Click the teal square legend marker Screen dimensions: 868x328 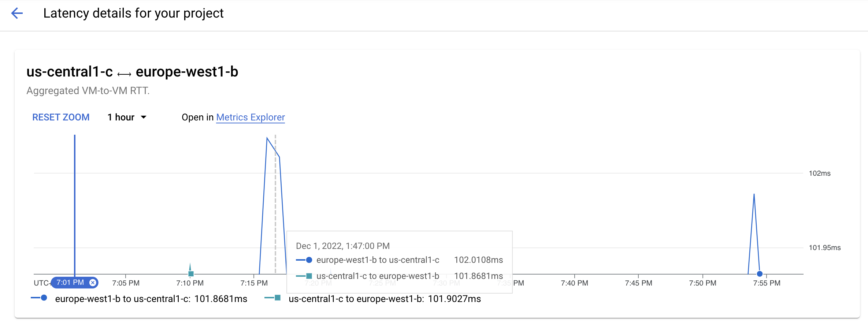click(277, 298)
